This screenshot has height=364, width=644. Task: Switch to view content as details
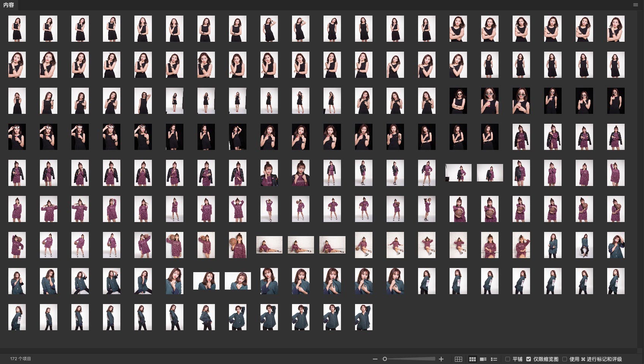483,359
